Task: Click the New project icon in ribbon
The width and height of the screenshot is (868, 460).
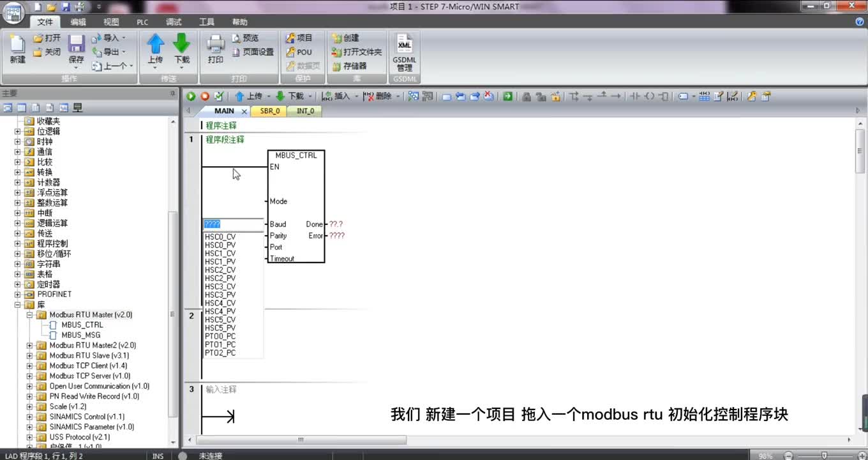Action: 18,43
